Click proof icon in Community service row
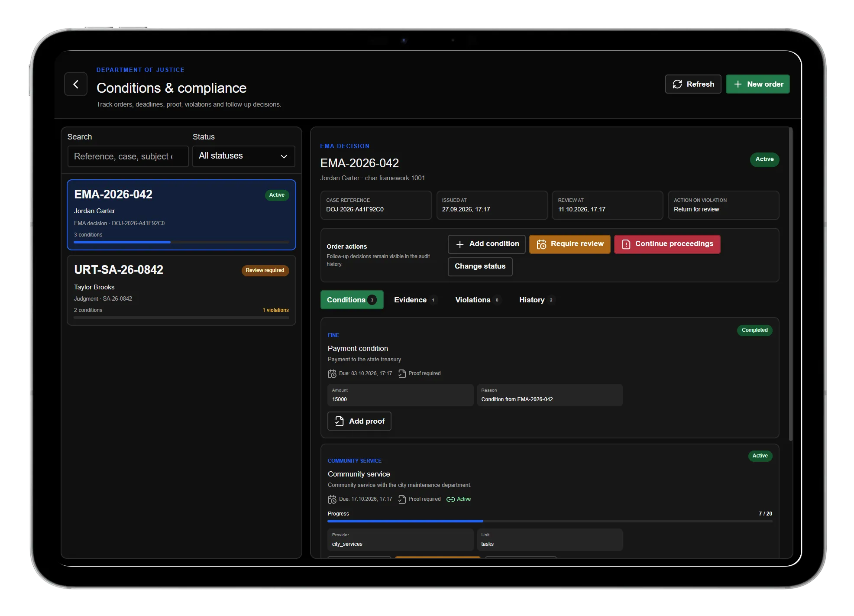 coord(402,499)
